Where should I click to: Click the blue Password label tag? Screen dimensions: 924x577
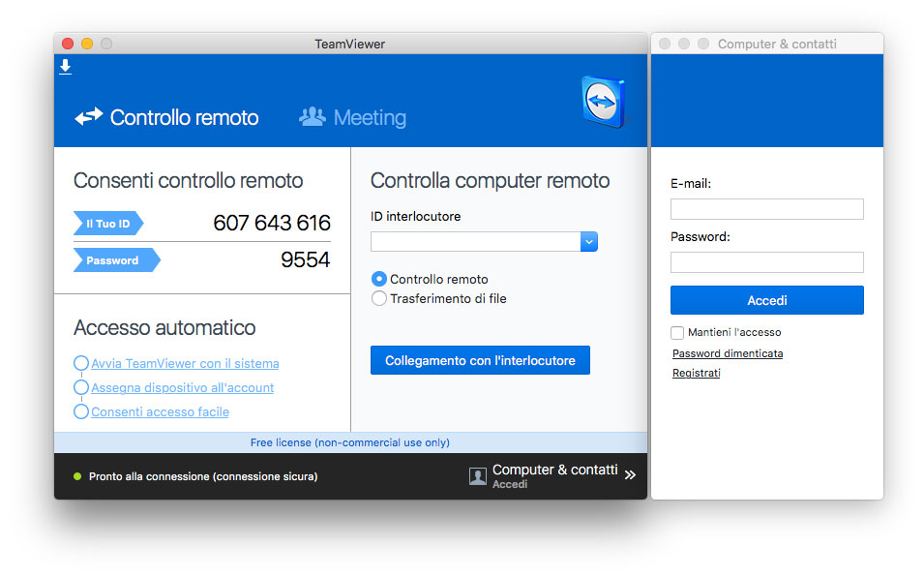click(117, 259)
